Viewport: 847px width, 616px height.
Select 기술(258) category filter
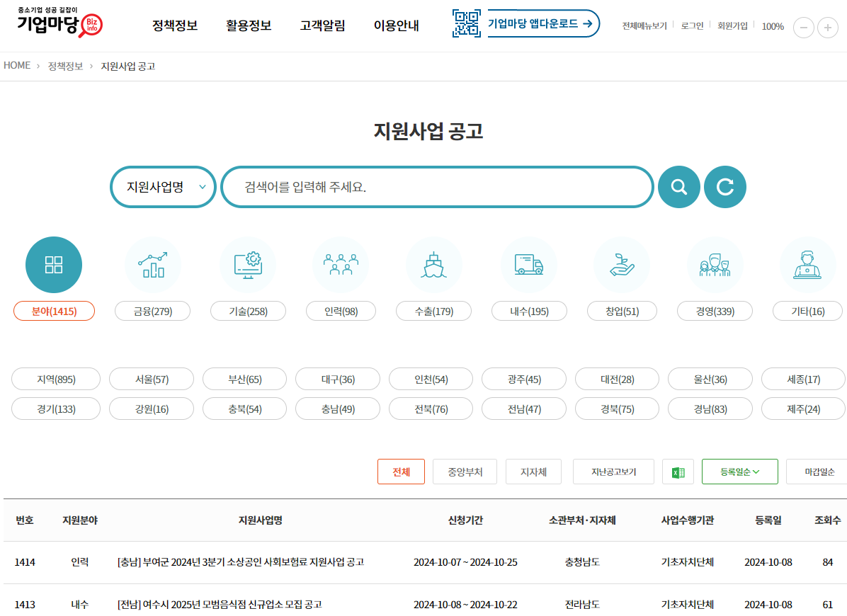pos(248,311)
